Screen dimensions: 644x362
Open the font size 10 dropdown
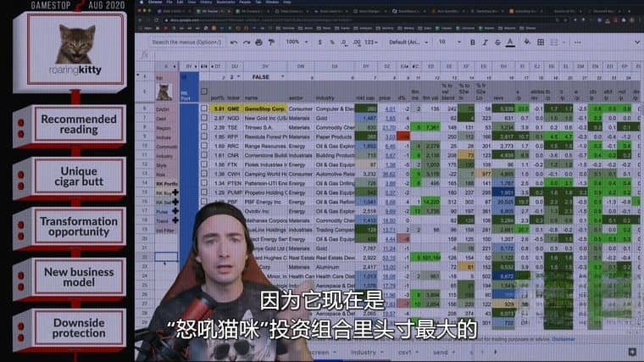pos(449,42)
